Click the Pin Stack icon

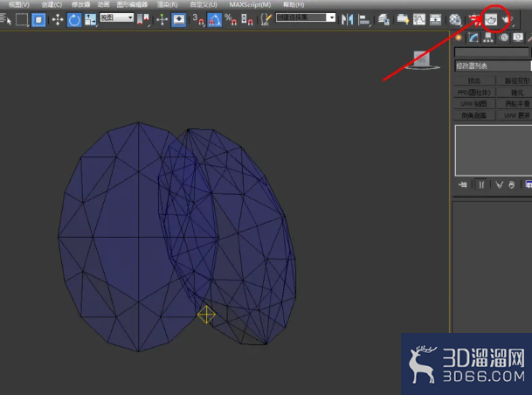pyautogui.click(x=462, y=185)
